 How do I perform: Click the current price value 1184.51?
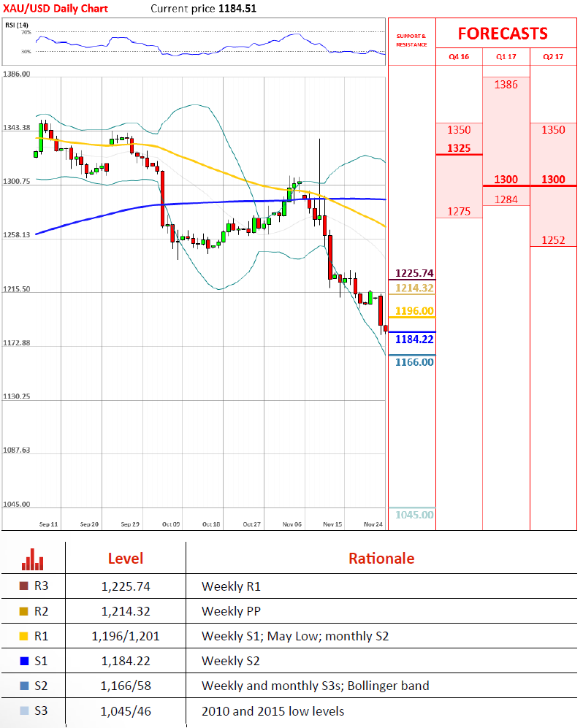237,8
